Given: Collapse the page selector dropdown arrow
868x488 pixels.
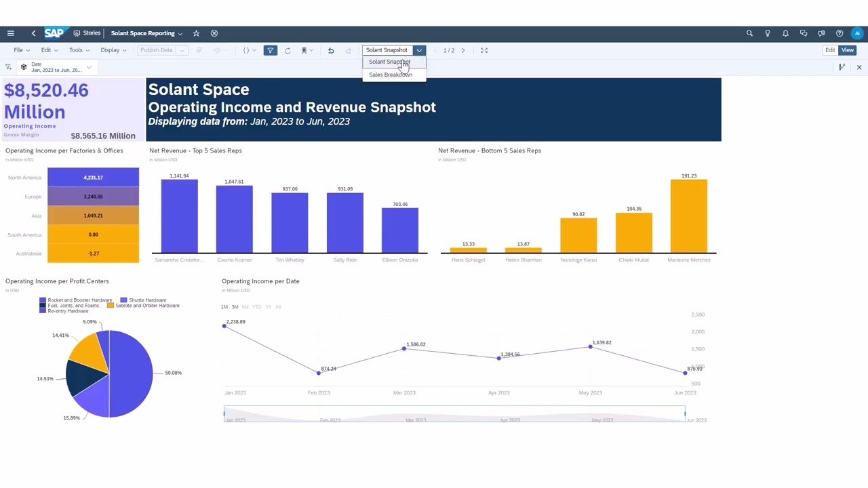Looking at the screenshot, I should pyautogui.click(x=419, y=50).
